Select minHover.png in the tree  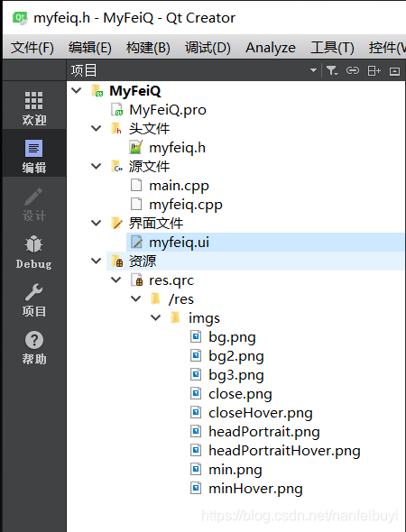pyautogui.click(x=255, y=490)
